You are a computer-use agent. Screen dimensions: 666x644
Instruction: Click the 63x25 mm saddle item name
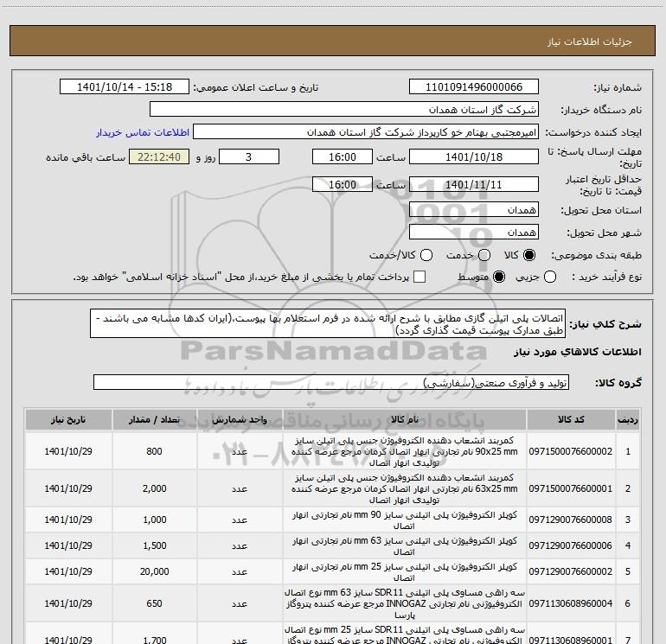(x=405, y=488)
